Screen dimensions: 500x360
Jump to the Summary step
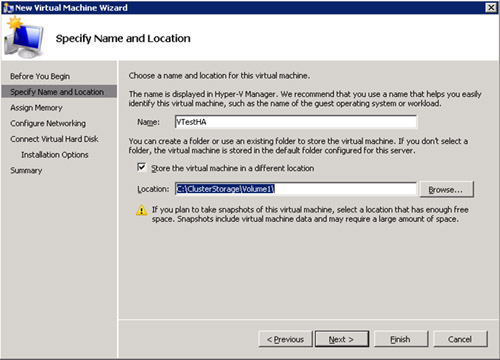26,170
